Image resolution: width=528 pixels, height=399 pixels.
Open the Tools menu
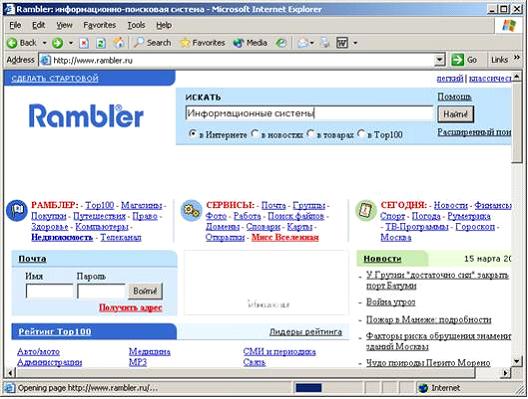(136, 25)
